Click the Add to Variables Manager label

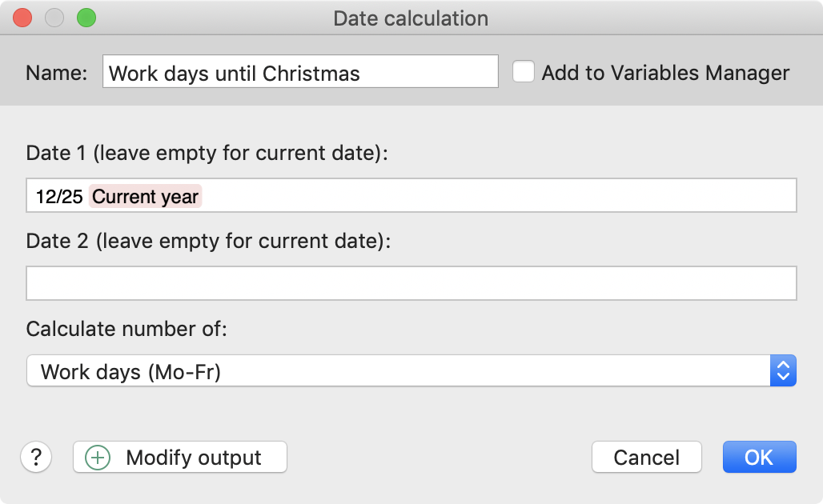[x=665, y=73]
